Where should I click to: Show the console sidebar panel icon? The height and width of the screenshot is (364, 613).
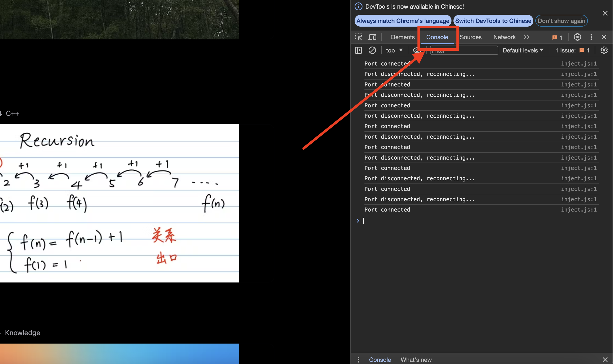tap(358, 50)
